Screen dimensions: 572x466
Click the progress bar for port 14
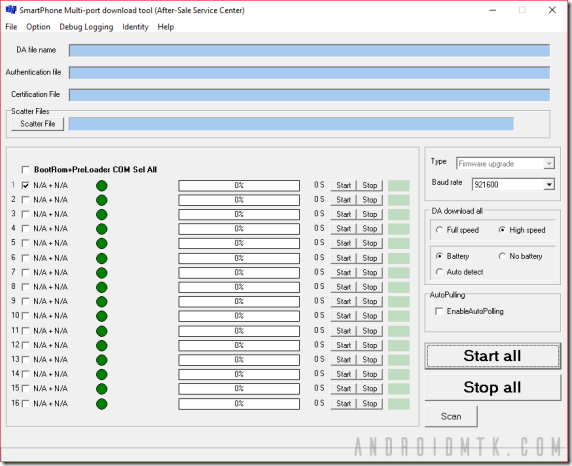239,374
